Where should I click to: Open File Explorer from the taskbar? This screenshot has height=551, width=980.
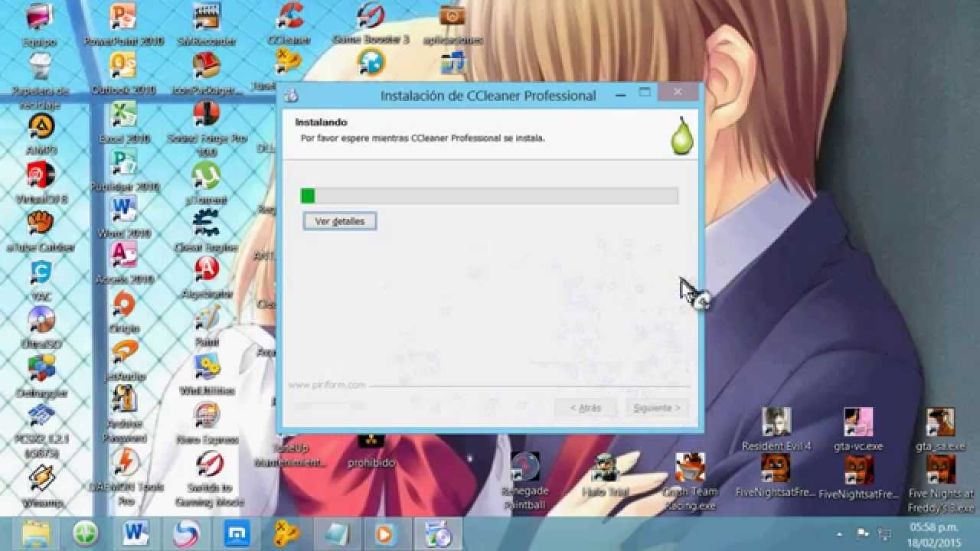pos(36,533)
